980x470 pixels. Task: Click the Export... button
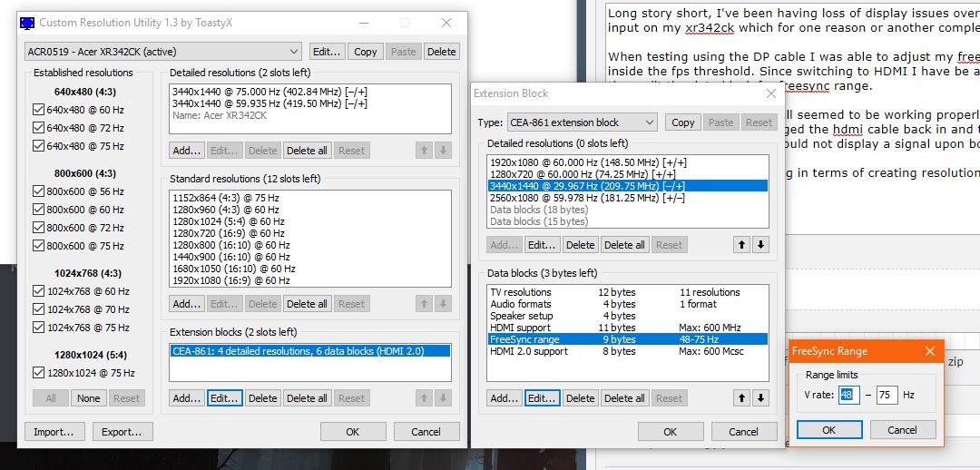click(x=122, y=432)
